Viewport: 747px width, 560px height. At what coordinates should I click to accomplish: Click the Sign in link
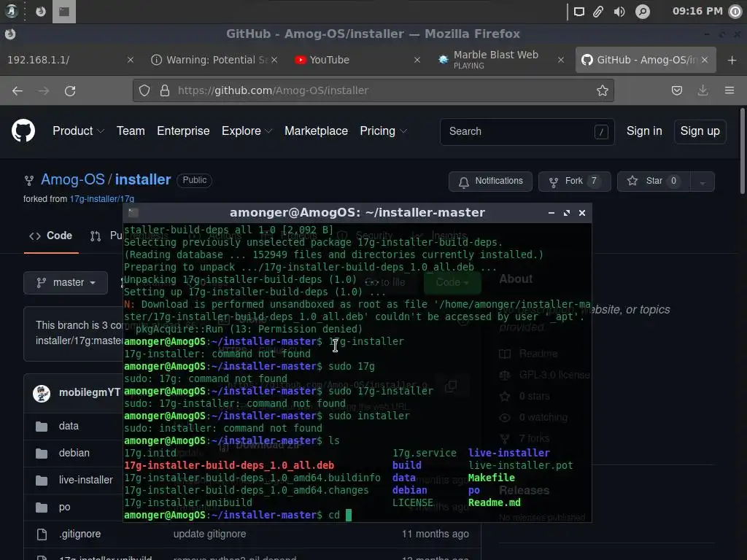[644, 131]
